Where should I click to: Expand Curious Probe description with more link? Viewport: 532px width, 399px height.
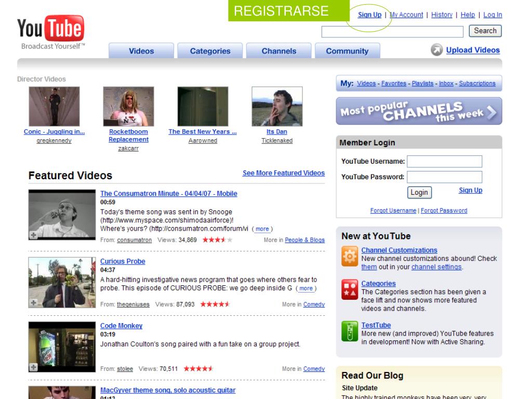305,288
